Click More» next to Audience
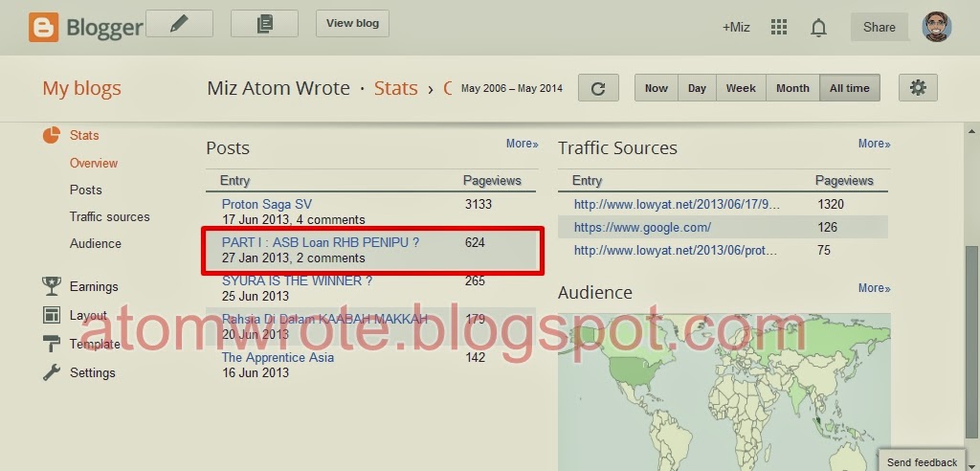980x471 pixels. pos(875,288)
